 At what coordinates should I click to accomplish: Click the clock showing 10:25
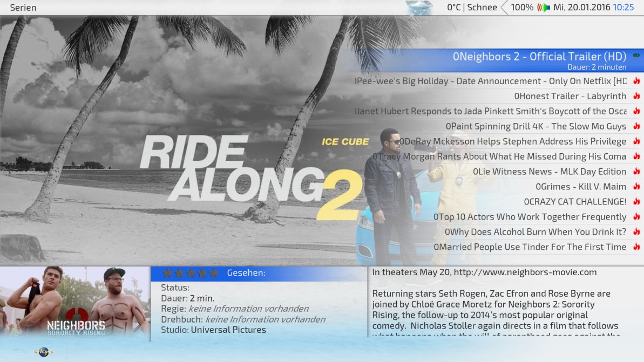(623, 8)
